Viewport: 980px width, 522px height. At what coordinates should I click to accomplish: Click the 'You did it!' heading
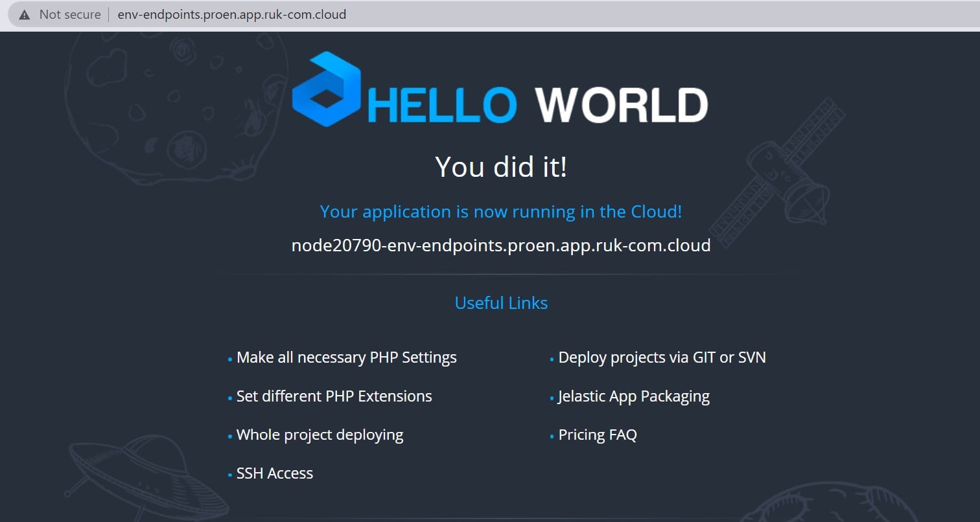[501, 166]
